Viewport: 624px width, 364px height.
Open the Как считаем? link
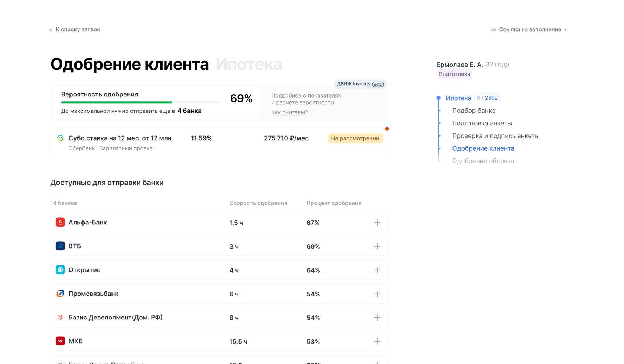[289, 112]
